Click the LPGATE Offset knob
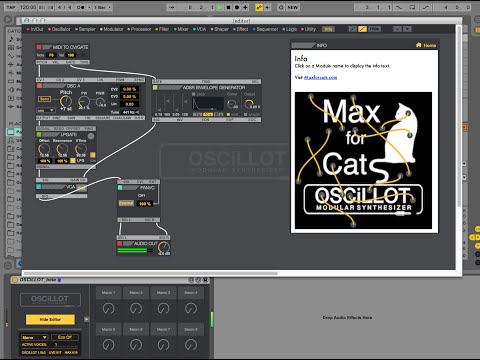The width and height of the screenshot is (480, 360). (x=44, y=149)
